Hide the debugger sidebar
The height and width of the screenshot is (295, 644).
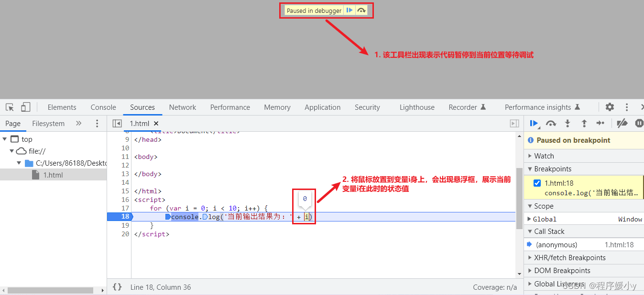point(514,123)
